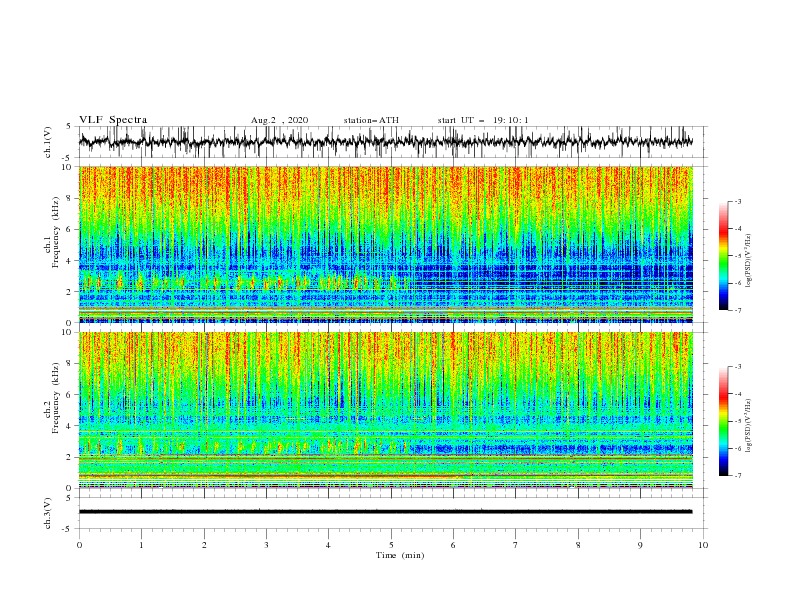Image resolution: width=792 pixels, height=612 pixels.
Task: Click the log(PSD) label beside ch.1 color bar
Action: [749, 261]
